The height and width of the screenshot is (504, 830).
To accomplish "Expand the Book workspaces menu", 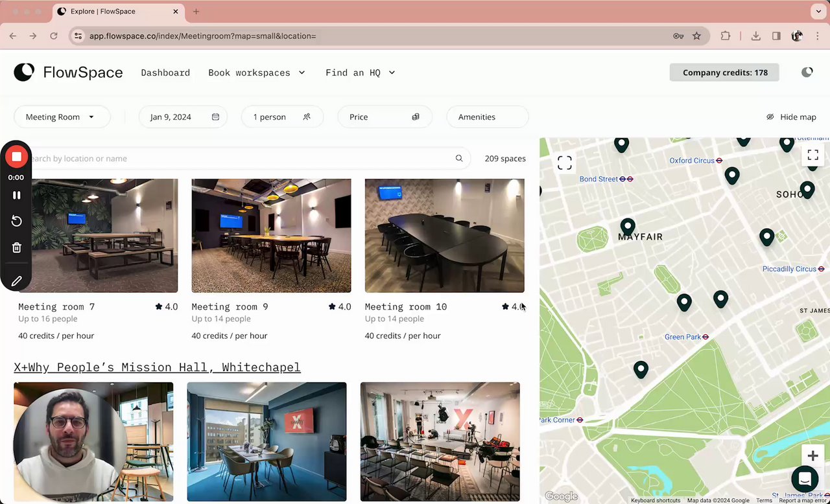I will point(257,73).
